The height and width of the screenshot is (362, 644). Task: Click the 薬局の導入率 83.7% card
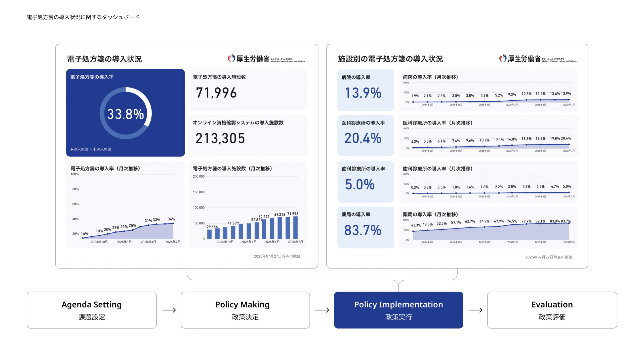366,227
